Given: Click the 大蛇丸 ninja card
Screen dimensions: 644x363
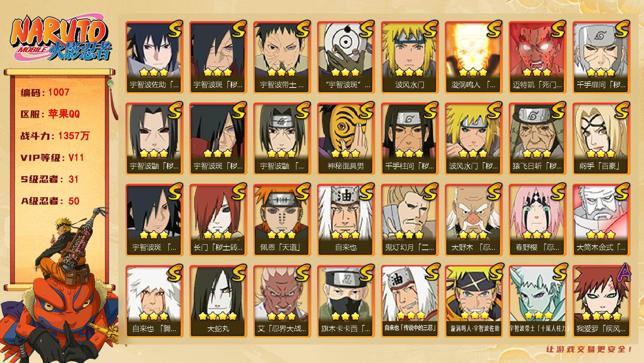Looking at the screenshot, I should pyautogui.click(x=218, y=301).
